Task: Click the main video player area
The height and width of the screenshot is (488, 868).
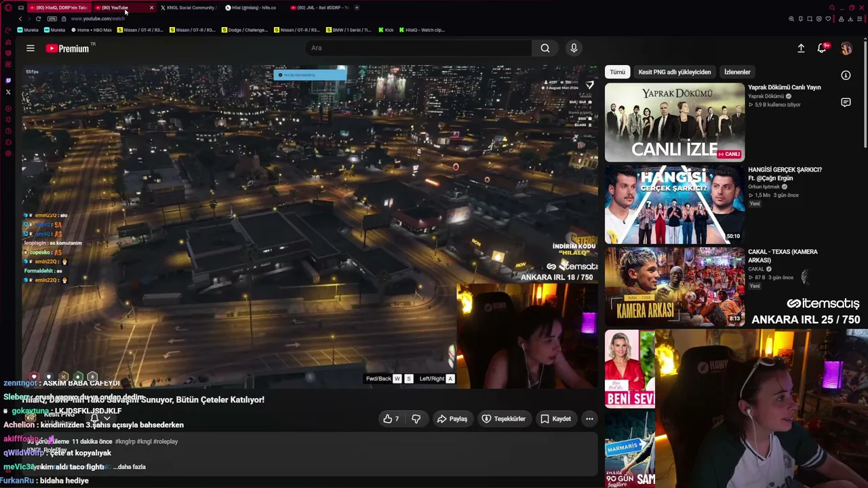Action: (311, 227)
